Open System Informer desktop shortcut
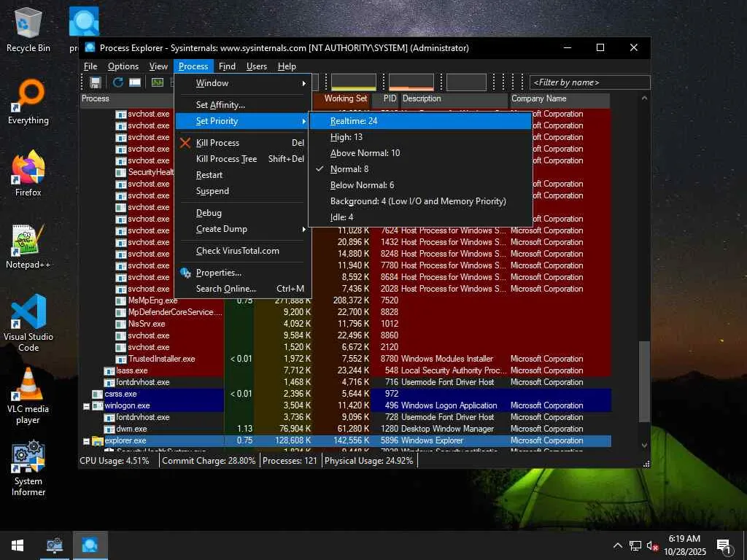747x560 pixels. pyautogui.click(x=28, y=469)
